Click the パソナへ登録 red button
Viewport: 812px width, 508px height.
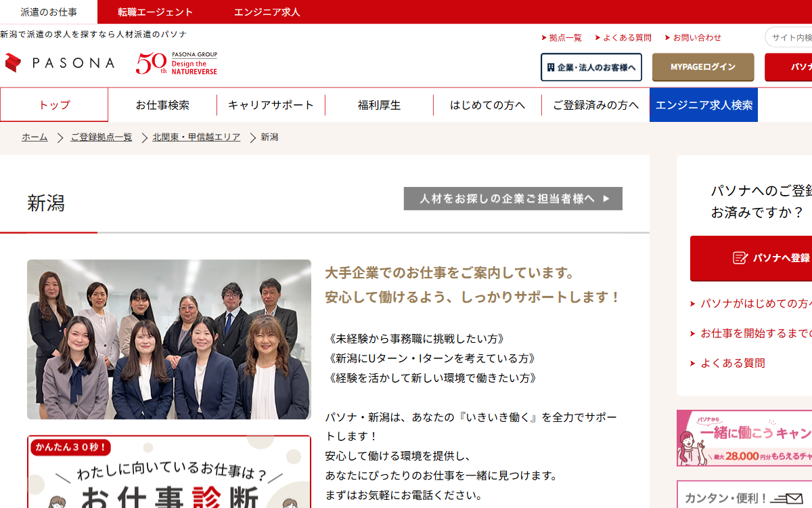click(x=751, y=258)
